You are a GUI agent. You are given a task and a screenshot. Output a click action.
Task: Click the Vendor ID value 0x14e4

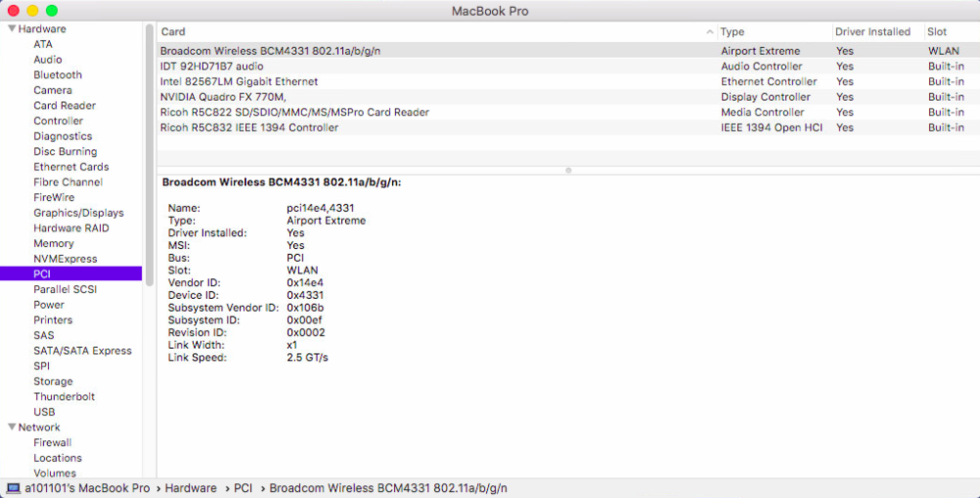click(305, 282)
